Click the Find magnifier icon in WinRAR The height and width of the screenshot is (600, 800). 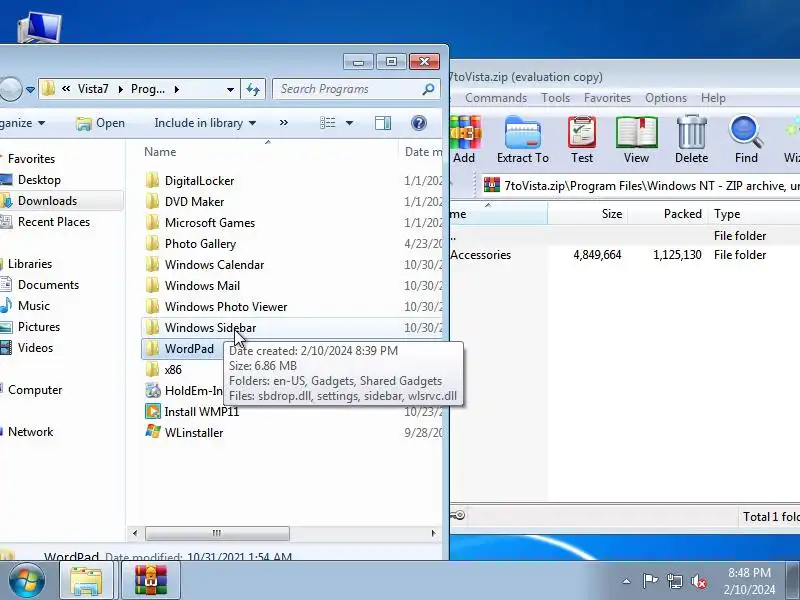(x=746, y=140)
